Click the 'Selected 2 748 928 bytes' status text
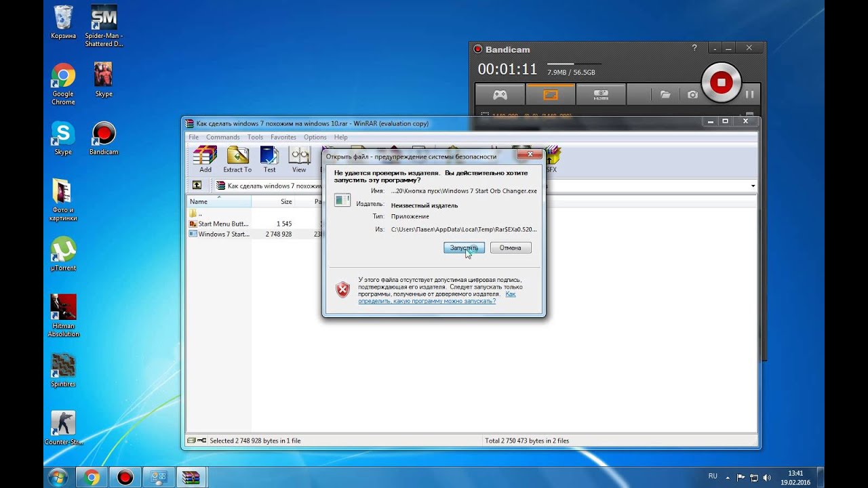 [x=255, y=441]
